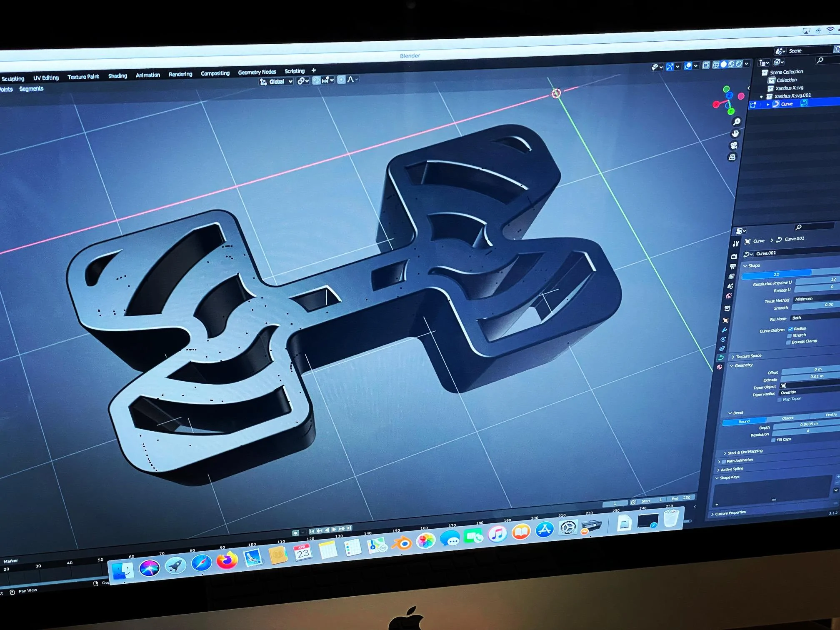The image size is (840, 630).
Task: Toggle X-ray view in viewport header
Action: pyautogui.click(x=706, y=65)
